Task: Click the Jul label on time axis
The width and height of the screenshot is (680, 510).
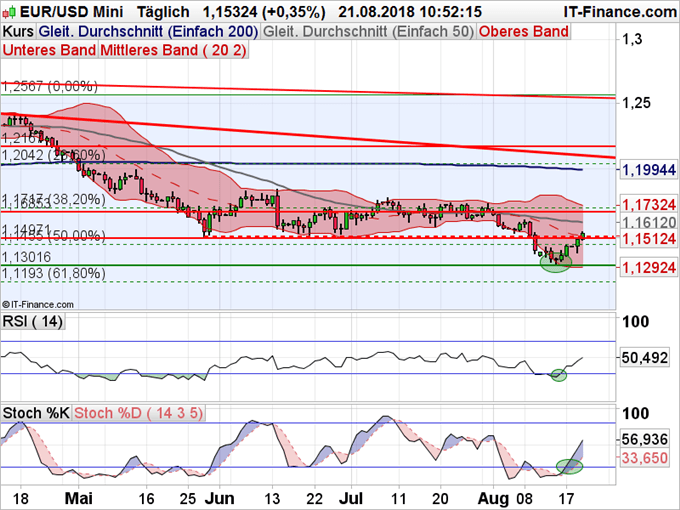Action: pyautogui.click(x=351, y=498)
